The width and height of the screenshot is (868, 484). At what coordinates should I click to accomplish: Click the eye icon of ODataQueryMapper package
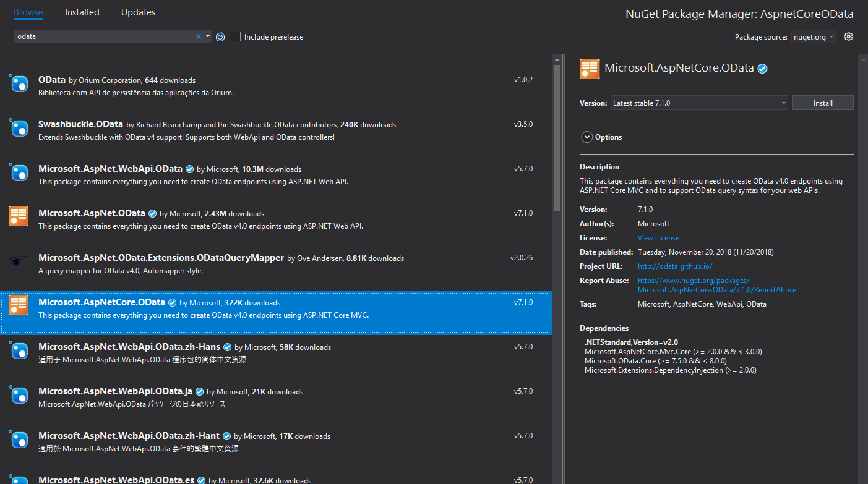pos(19,261)
